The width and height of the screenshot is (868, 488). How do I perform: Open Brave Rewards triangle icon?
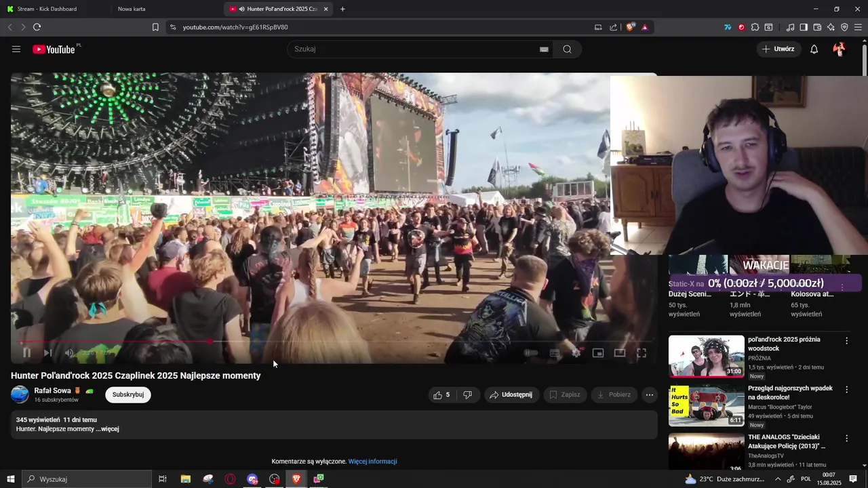point(644,27)
